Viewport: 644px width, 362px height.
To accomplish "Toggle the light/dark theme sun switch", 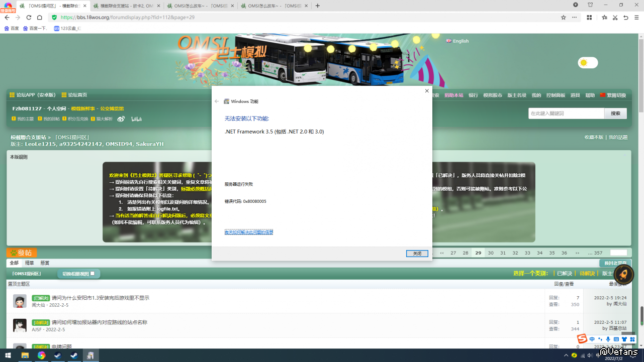I will [587, 63].
